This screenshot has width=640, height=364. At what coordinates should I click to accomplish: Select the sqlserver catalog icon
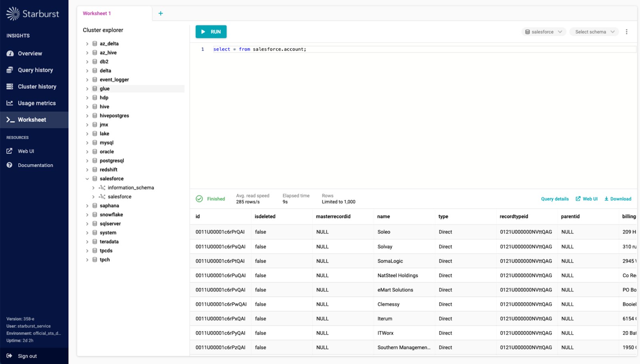click(95, 224)
